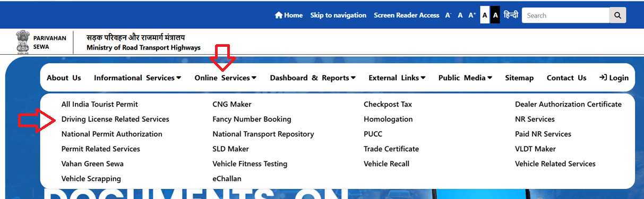This screenshot has height=199, width=644.
Task: Select NR Services option
Action: (x=535, y=119)
